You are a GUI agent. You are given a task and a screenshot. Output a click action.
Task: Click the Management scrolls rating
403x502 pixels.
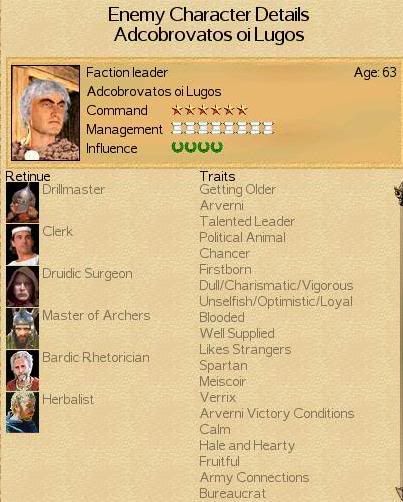pyautogui.click(x=222, y=128)
